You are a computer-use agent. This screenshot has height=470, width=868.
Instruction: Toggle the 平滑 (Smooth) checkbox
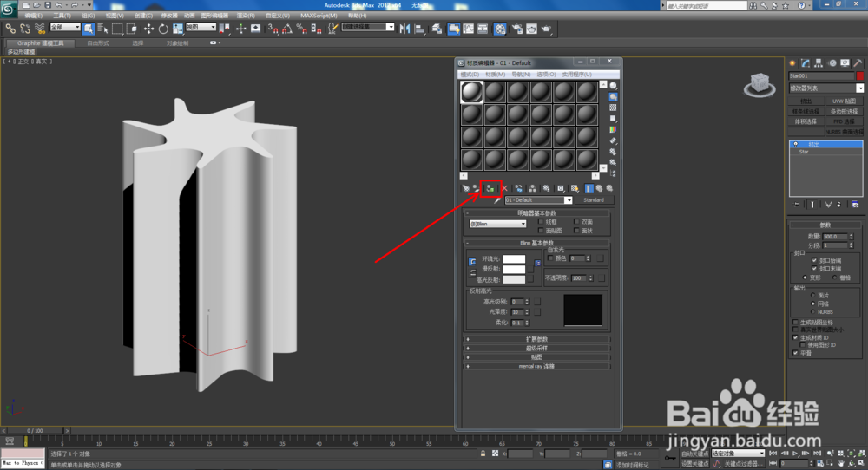[795, 353]
